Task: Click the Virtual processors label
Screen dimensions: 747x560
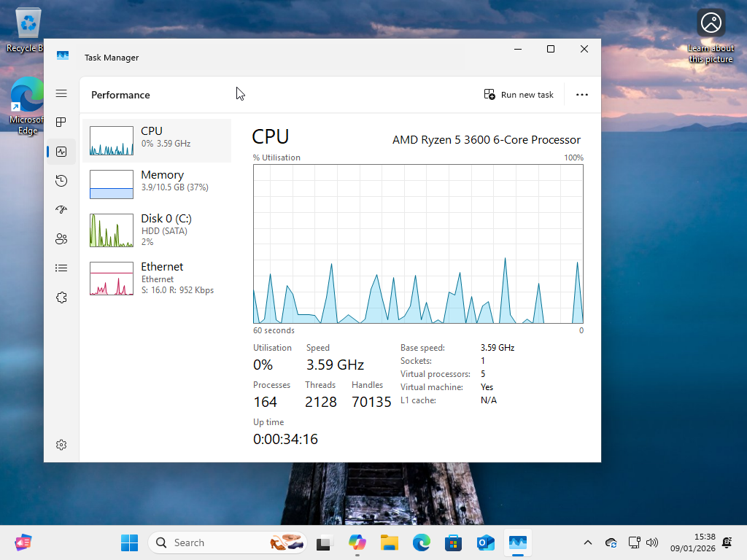Action: (435, 374)
